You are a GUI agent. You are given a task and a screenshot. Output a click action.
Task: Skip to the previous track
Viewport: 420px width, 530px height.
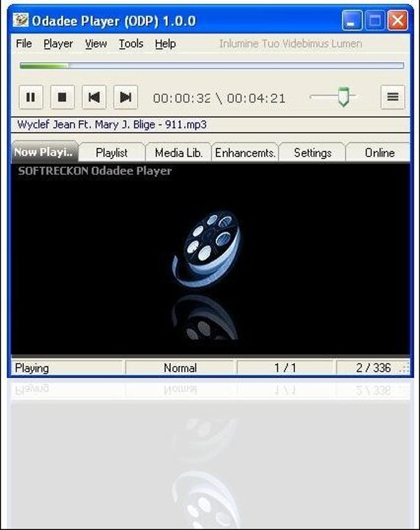click(94, 97)
